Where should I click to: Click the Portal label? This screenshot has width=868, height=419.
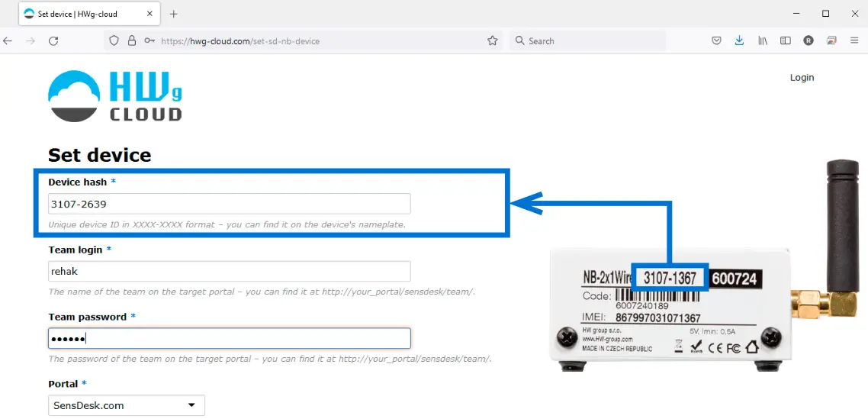(63, 384)
